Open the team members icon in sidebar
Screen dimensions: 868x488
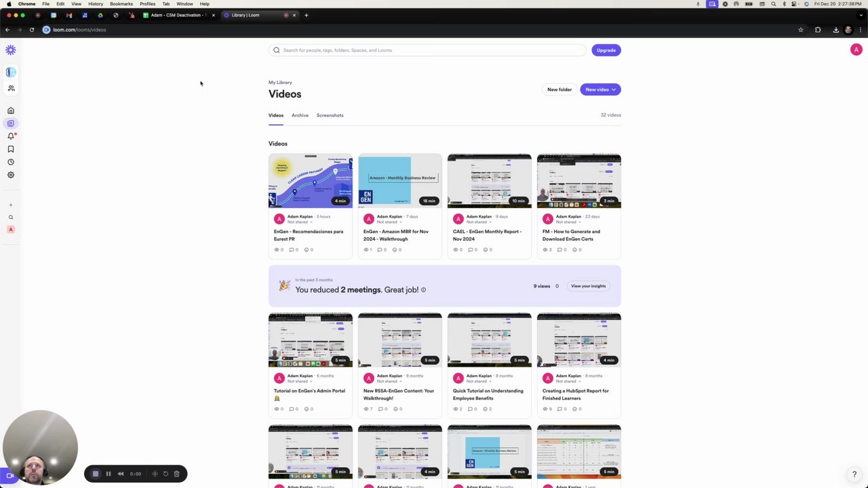click(11, 88)
